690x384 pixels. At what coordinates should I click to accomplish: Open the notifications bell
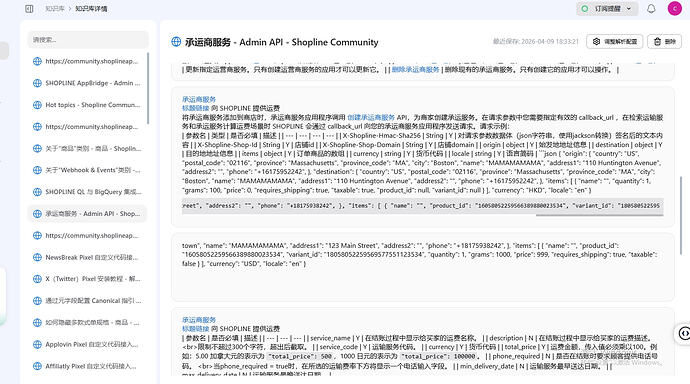pyautogui.click(x=651, y=9)
